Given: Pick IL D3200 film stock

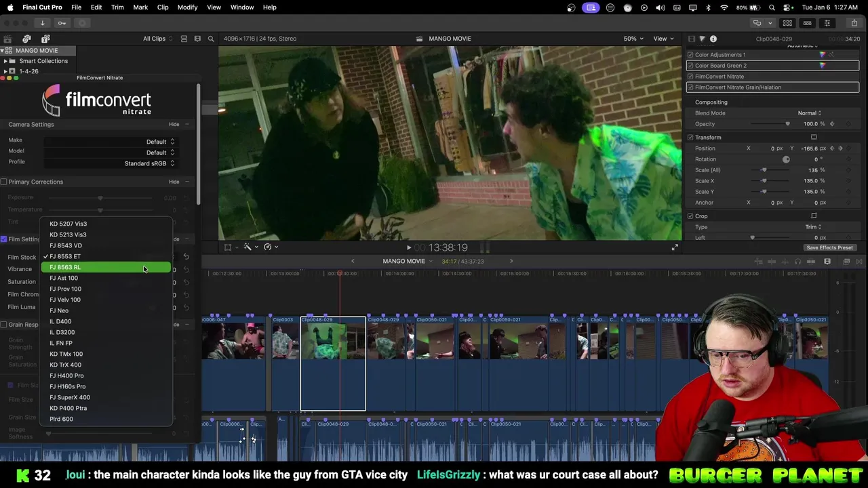Looking at the screenshot, I should tap(106, 332).
